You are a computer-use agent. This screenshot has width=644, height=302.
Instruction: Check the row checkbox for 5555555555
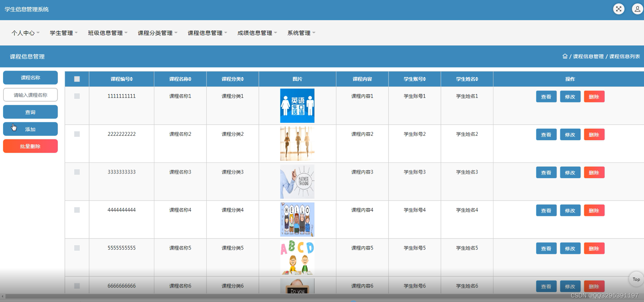pyautogui.click(x=77, y=248)
